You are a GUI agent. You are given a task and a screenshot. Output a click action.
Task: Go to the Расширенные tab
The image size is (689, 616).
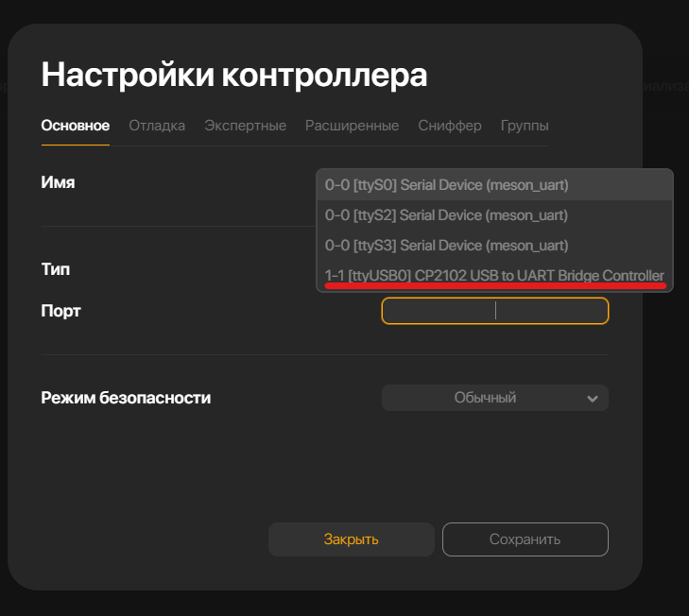pyautogui.click(x=352, y=126)
